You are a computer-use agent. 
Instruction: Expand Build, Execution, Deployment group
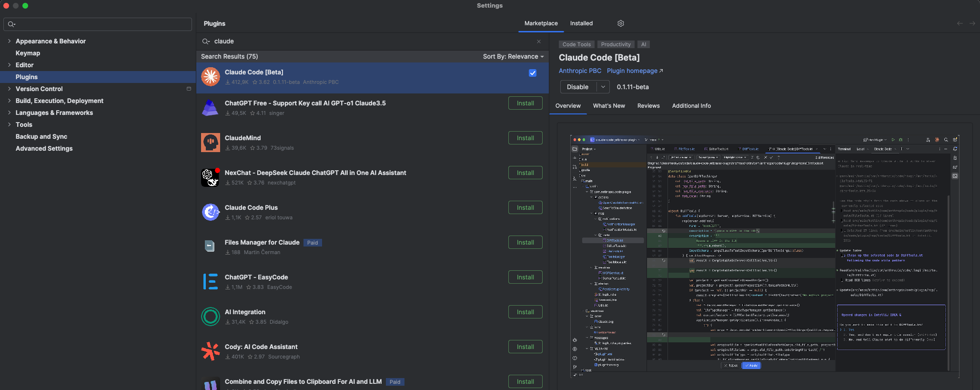(9, 101)
